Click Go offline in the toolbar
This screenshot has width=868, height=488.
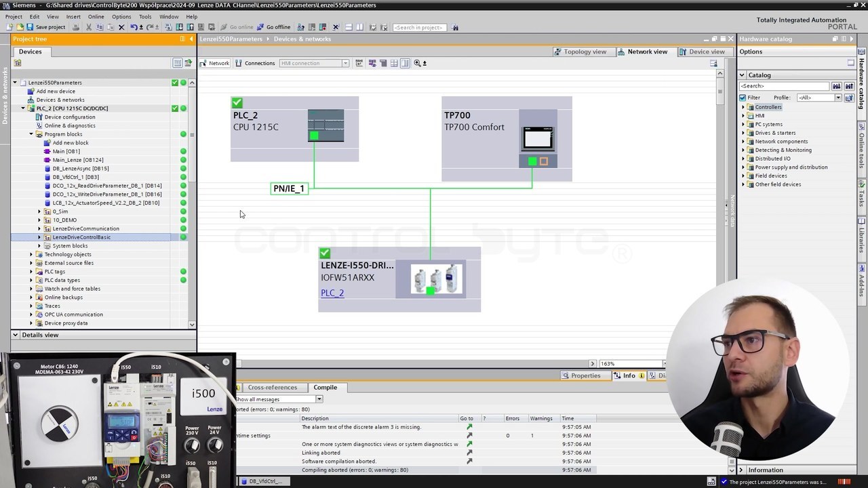(x=273, y=27)
